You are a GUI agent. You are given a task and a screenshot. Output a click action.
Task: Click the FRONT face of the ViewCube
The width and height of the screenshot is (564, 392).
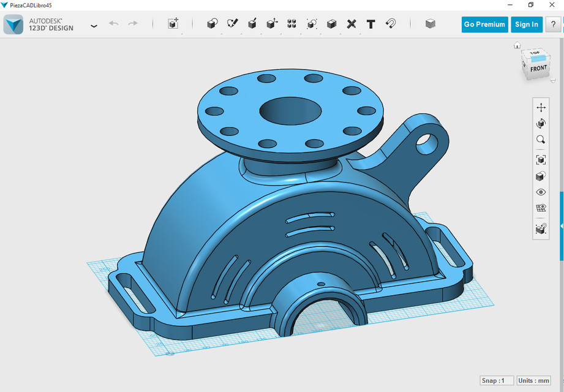(538, 69)
